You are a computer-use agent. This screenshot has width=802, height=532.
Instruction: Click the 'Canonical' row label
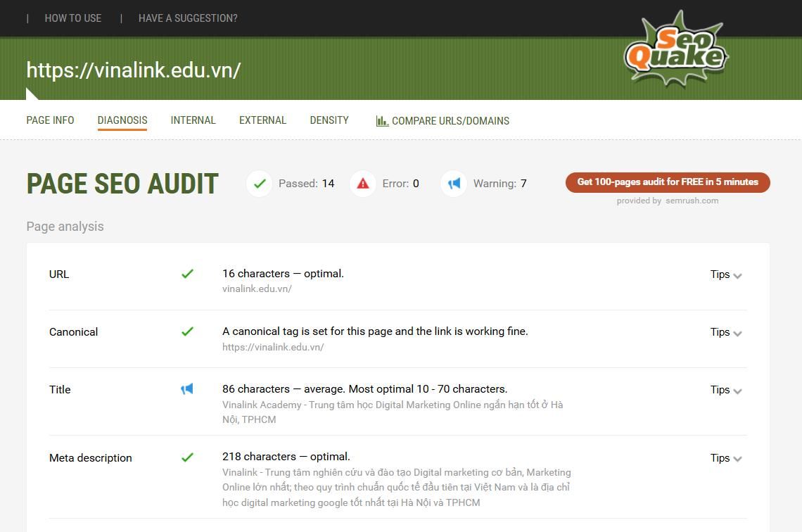(73, 332)
